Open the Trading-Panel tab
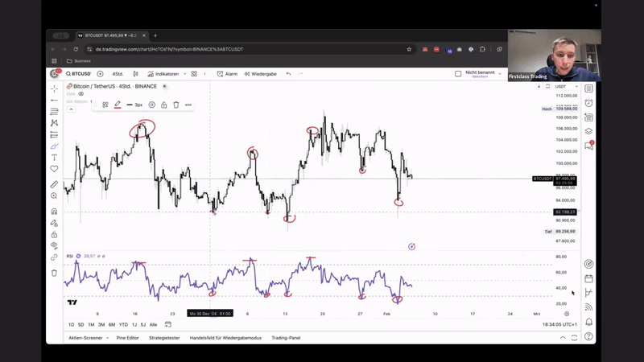 [286, 338]
